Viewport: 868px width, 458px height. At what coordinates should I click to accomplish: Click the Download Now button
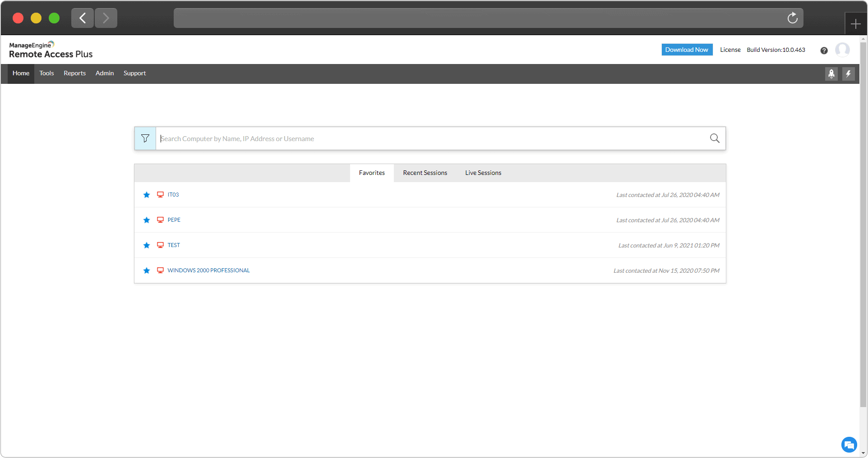pyautogui.click(x=687, y=50)
